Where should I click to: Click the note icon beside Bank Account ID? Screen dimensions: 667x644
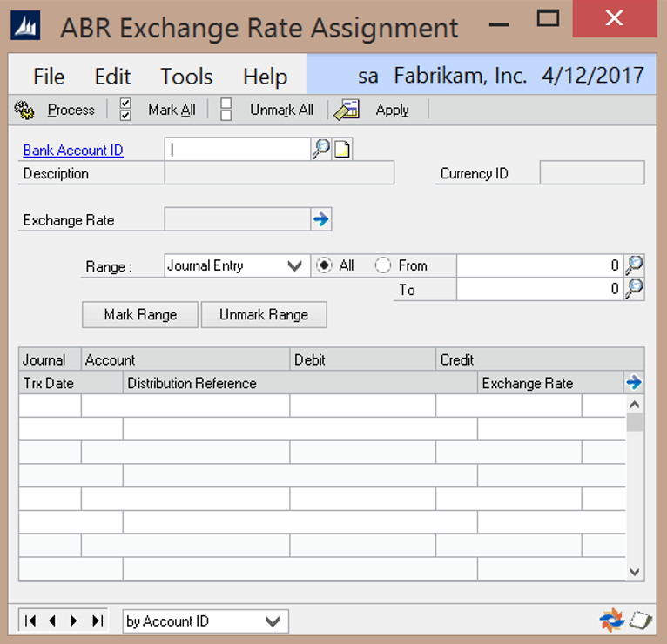343,150
